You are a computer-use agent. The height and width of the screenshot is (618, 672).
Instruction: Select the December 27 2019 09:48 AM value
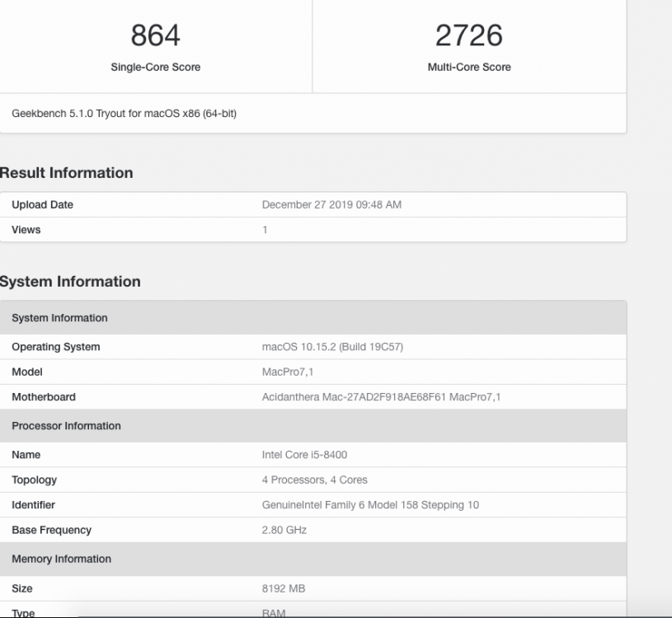331,204
